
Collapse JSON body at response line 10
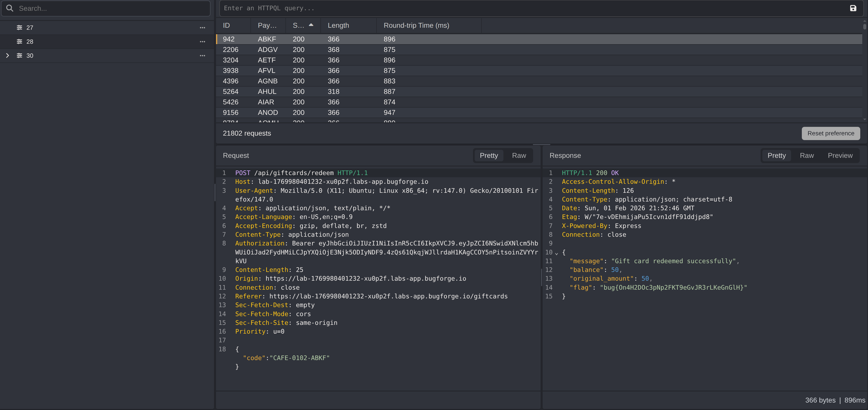point(557,253)
